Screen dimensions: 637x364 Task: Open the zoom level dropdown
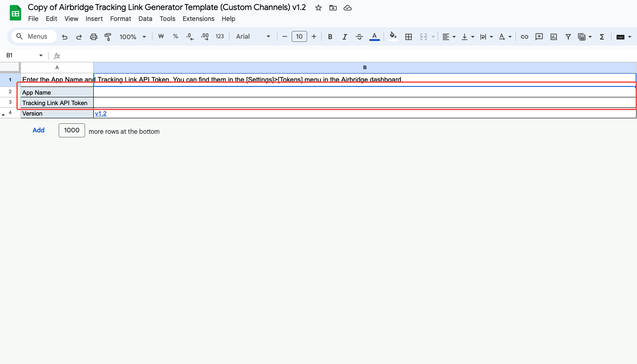tap(133, 37)
